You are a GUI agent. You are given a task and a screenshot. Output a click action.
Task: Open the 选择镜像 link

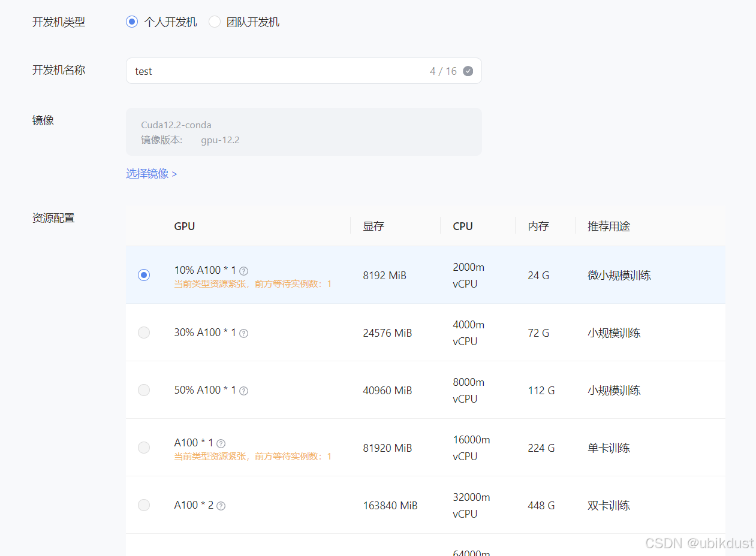pos(152,174)
